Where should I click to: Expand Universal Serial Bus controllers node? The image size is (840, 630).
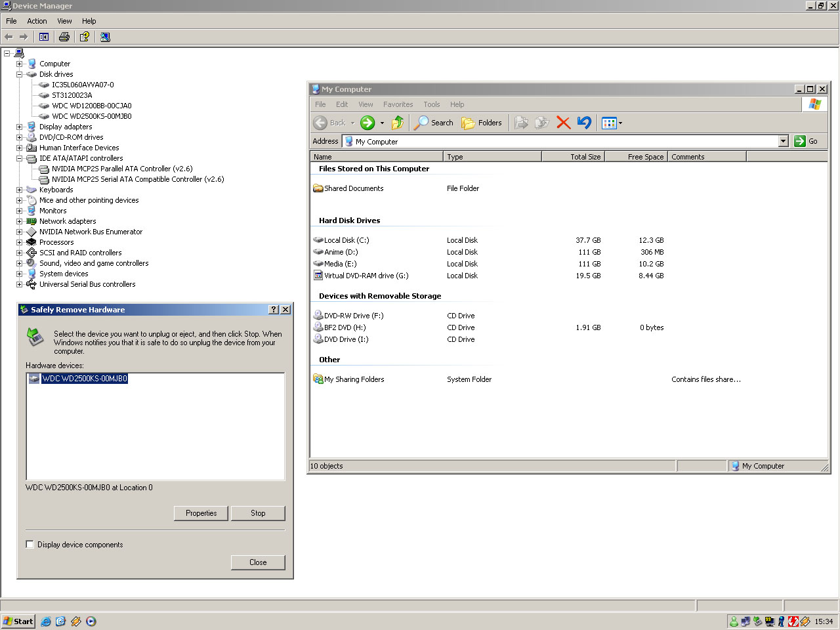(x=20, y=284)
